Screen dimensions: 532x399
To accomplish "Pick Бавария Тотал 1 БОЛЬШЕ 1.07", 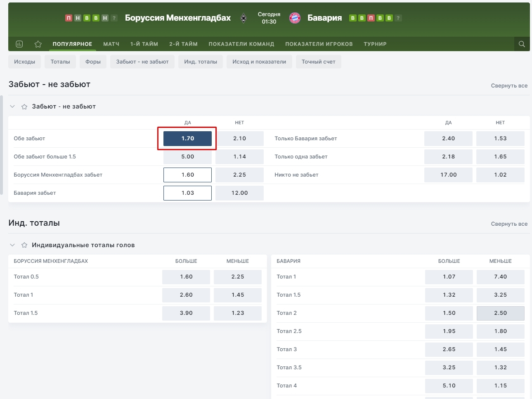I will [x=449, y=277].
